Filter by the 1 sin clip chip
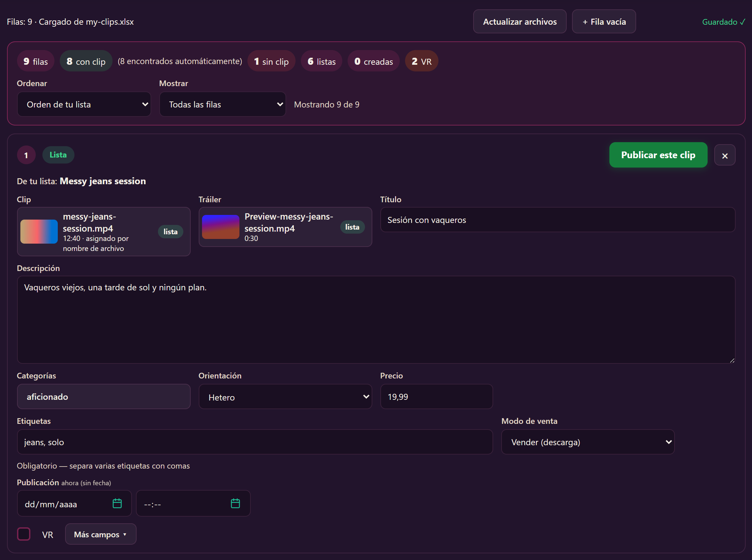The image size is (752, 560). [271, 61]
